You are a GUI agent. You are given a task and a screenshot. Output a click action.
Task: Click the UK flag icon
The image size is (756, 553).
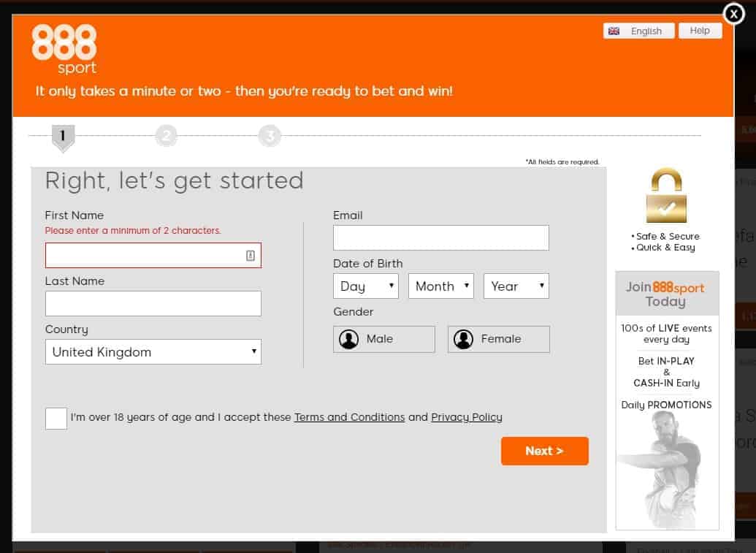614,31
